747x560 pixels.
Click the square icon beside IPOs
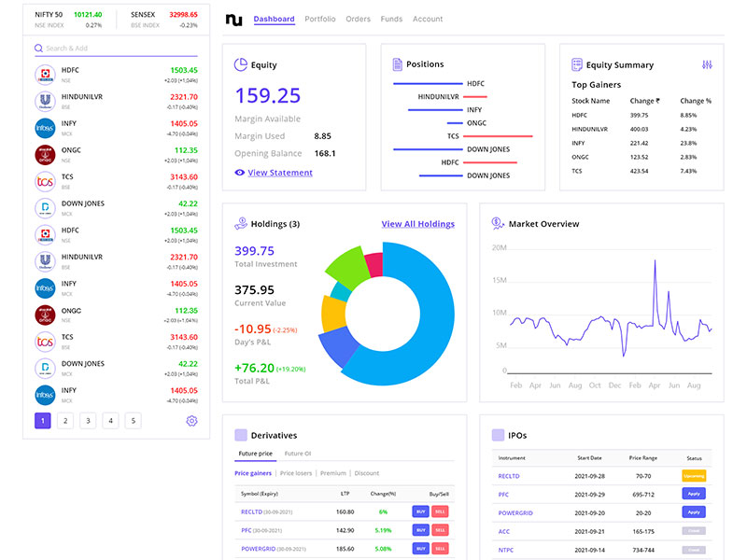pyautogui.click(x=498, y=435)
